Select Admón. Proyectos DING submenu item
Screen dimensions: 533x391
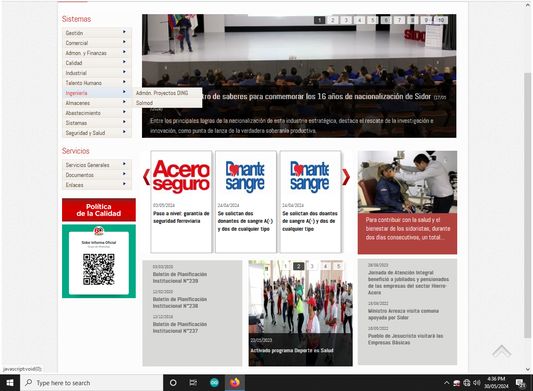(x=162, y=93)
